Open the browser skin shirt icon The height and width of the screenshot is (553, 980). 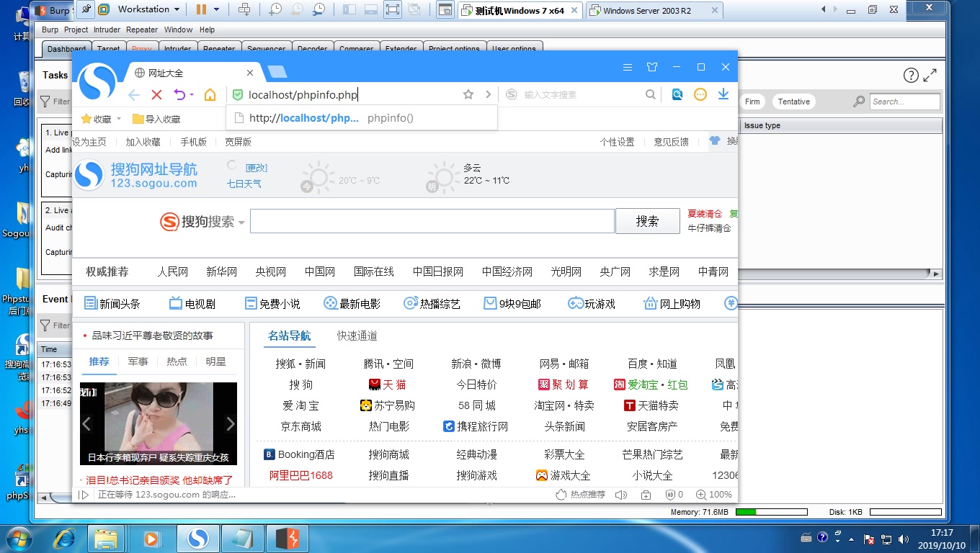coord(652,67)
